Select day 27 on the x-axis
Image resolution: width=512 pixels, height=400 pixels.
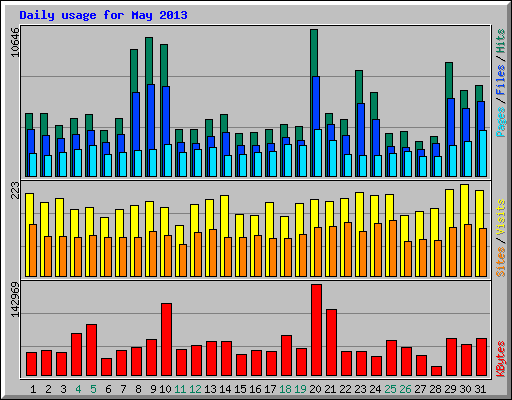click(420, 389)
